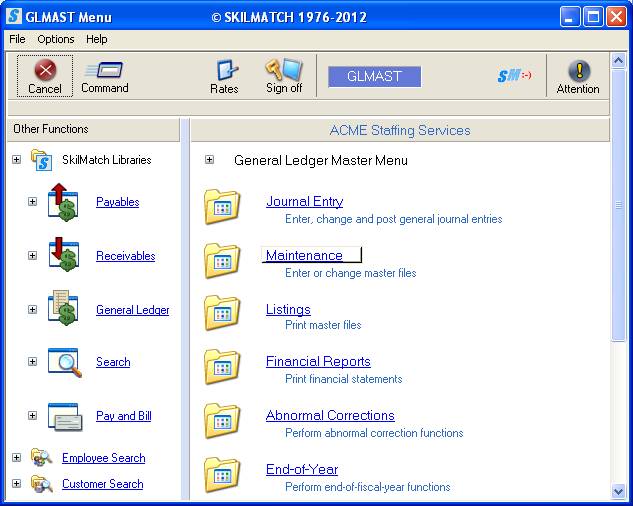The width and height of the screenshot is (633, 506).
Task: Click the Cancel red X icon
Action: pos(45,70)
